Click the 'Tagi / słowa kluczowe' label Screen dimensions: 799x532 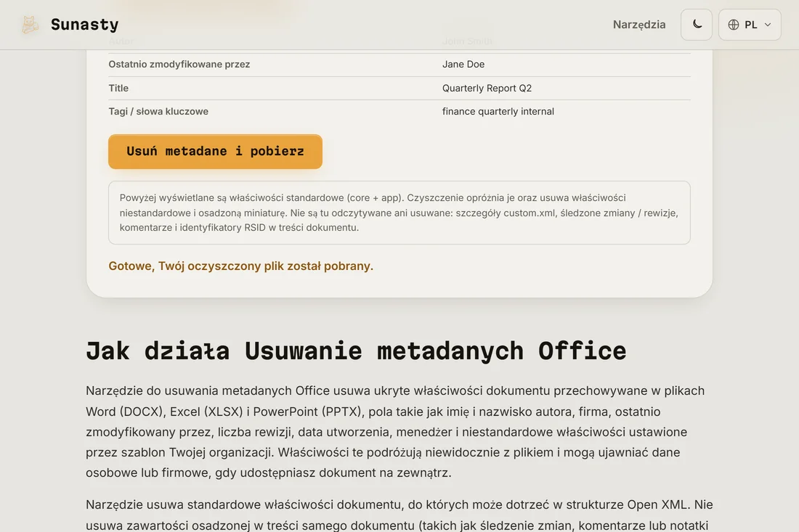(x=158, y=112)
